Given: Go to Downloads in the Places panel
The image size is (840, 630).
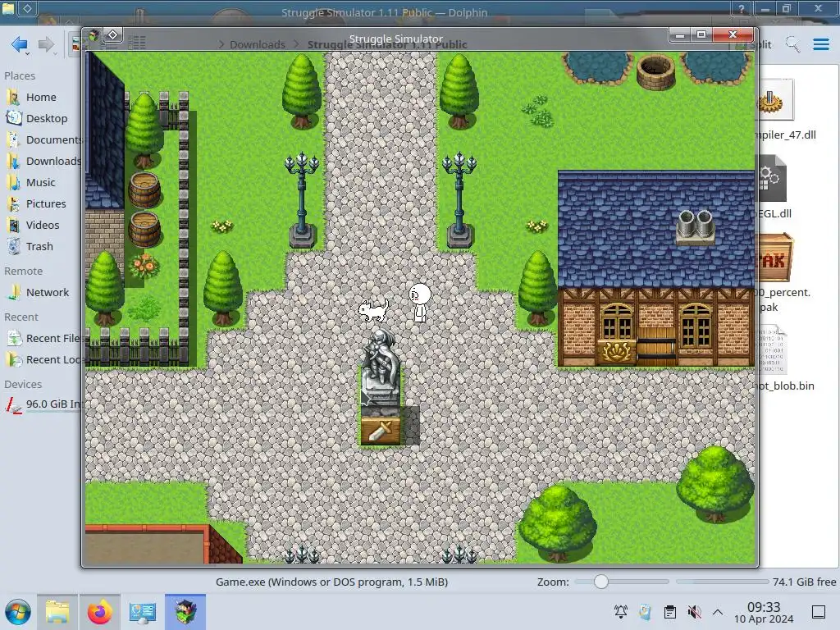Looking at the screenshot, I should (x=52, y=162).
